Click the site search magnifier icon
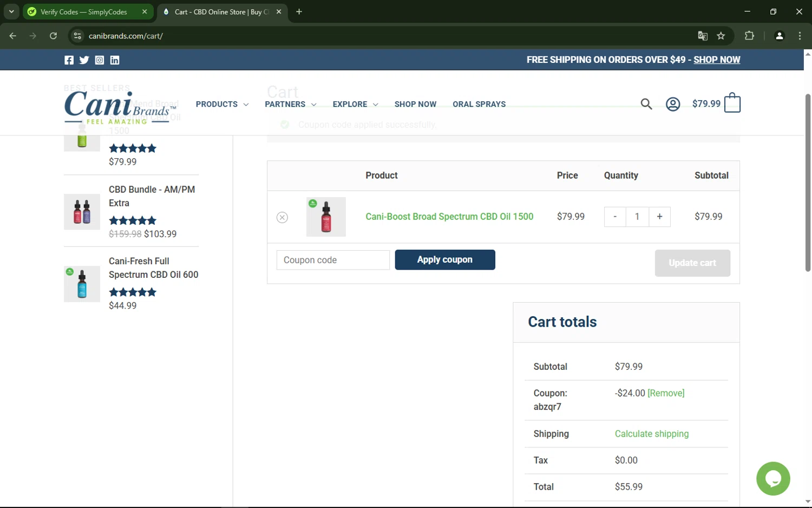This screenshot has height=508, width=812. tap(646, 104)
